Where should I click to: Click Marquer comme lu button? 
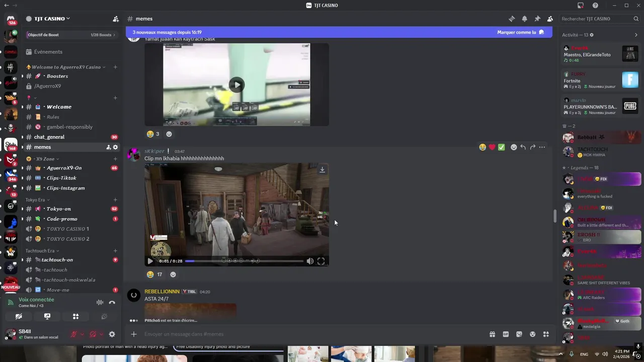(x=521, y=32)
